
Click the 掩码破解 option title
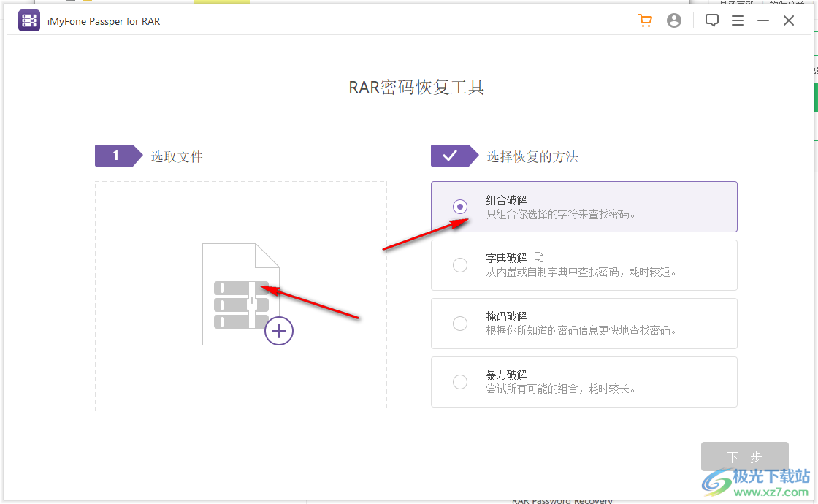coord(507,316)
